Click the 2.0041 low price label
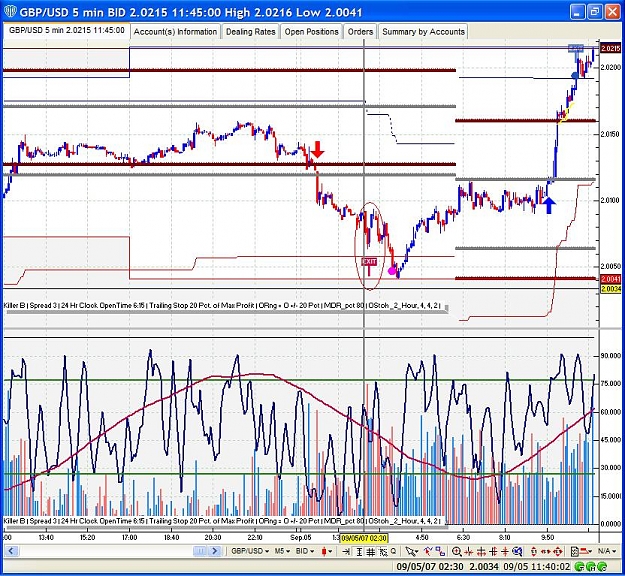 [x=610, y=279]
